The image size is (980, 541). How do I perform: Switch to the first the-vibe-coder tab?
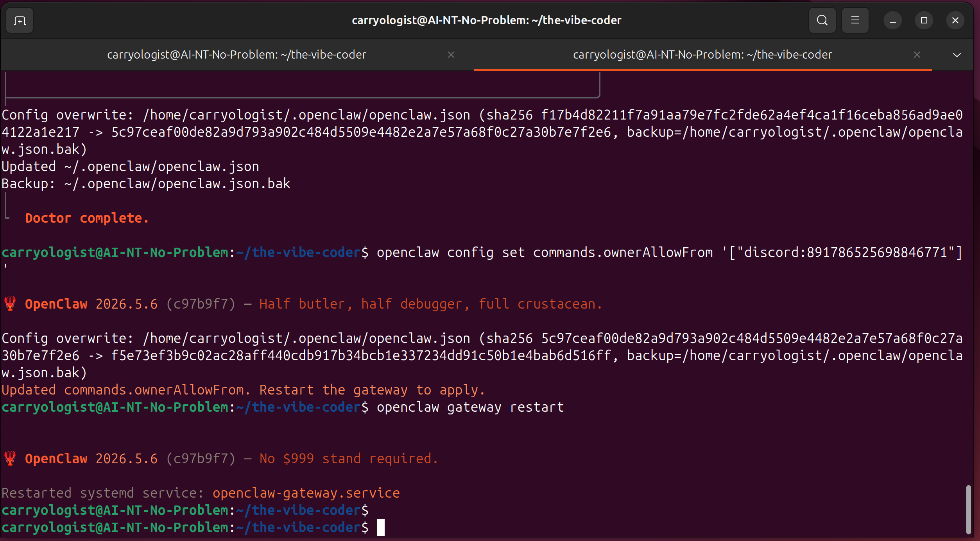pos(236,55)
